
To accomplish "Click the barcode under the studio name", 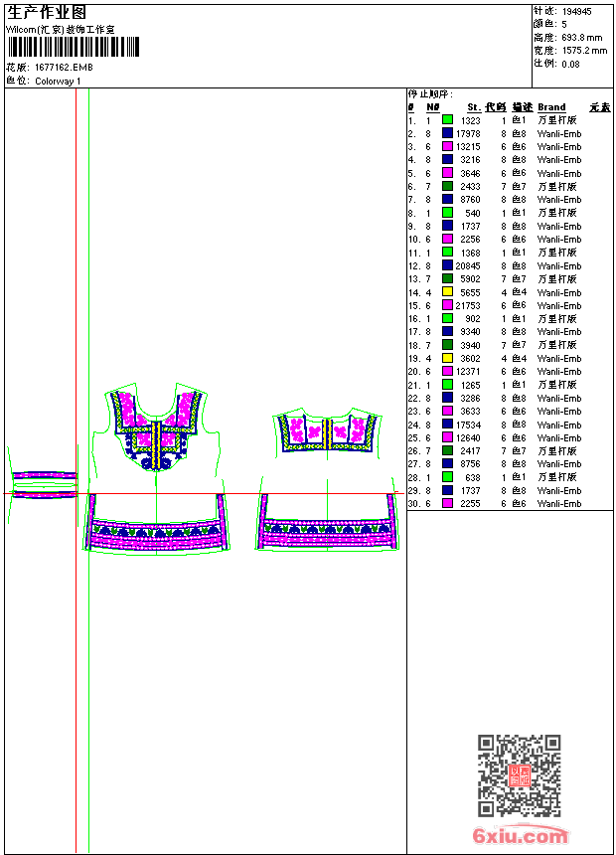I will point(74,47).
